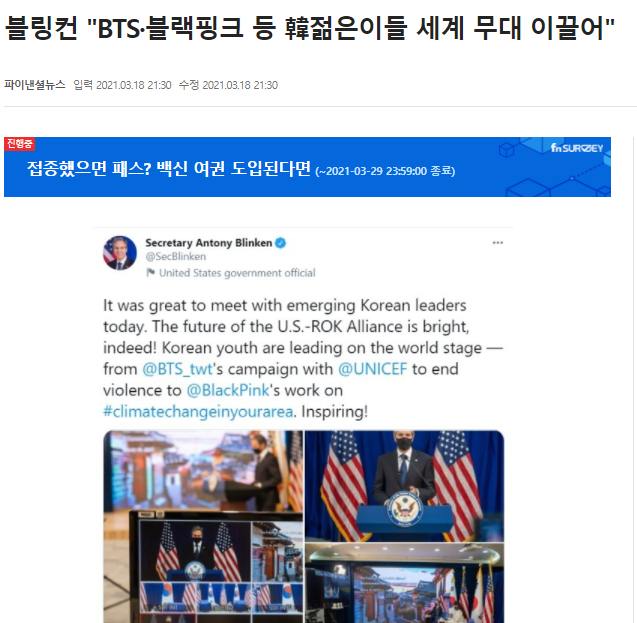
Task: Click the blue verified badge icon
Action: [280, 243]
